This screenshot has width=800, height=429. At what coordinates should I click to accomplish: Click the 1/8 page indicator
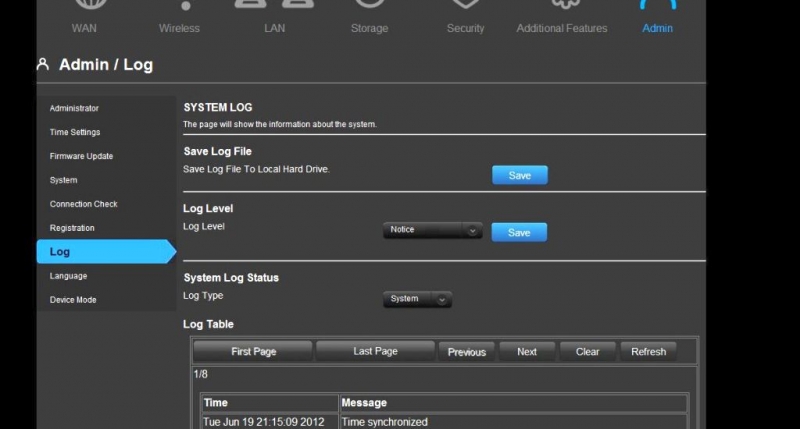201,374
